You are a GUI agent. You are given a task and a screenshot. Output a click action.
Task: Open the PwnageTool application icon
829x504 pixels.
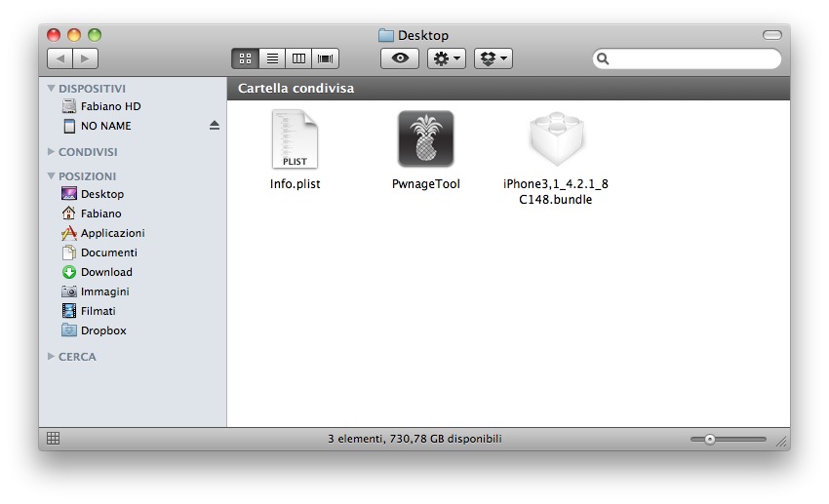click(x=425, y=138)
